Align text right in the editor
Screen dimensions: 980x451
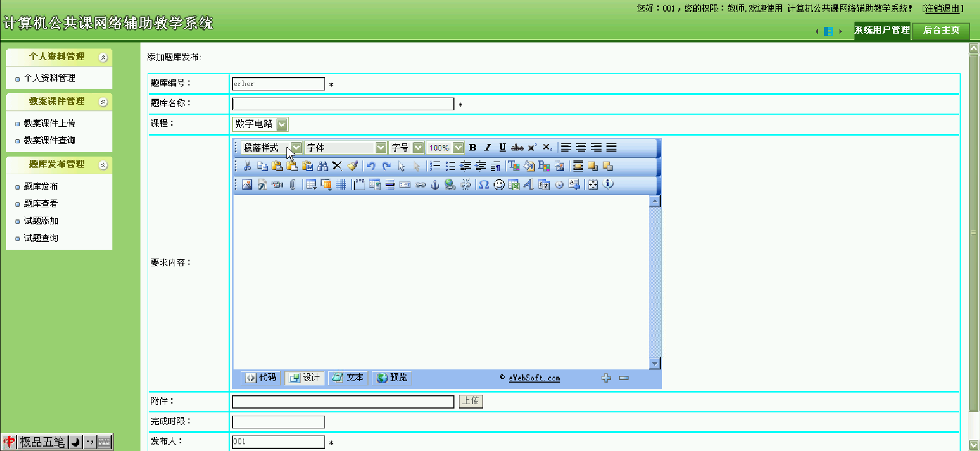tap(597, 148)
